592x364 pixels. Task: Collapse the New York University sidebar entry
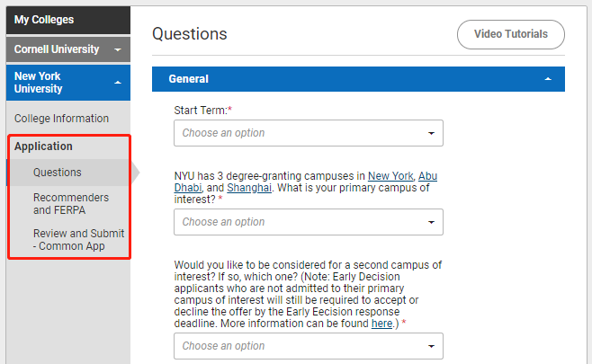click(68, 83)
